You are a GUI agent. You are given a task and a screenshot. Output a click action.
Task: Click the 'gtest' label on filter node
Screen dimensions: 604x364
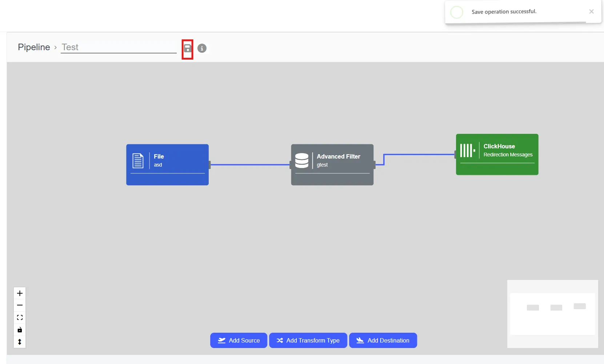click(322, 165)
